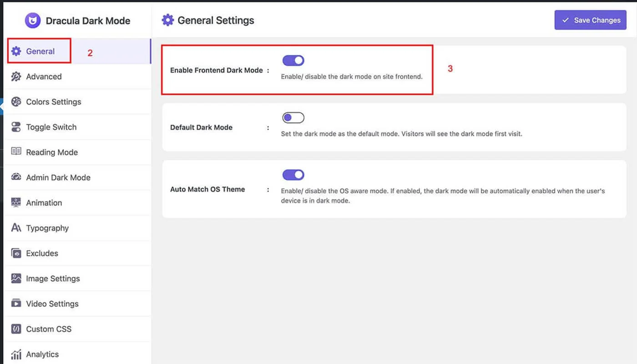Click the Admin Dark Mode gauge icon
637x364 pixels.
point(16,177)
